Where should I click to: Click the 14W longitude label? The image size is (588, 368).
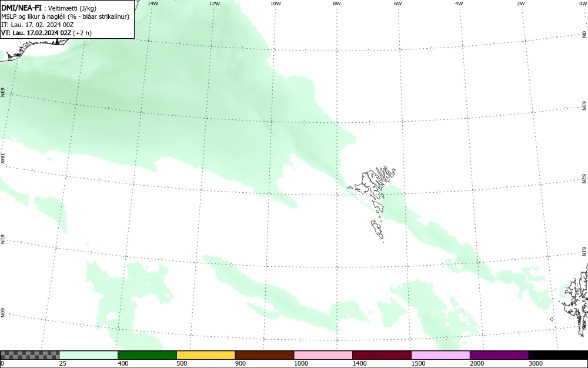pos(153,4)
